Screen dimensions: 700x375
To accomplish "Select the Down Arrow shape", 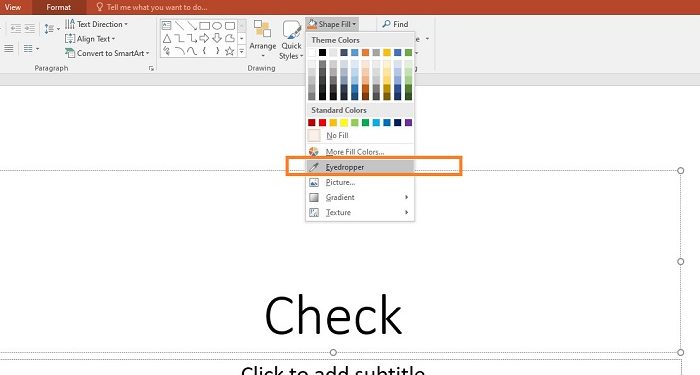I will pyautogui.click(x=217, y=38).
